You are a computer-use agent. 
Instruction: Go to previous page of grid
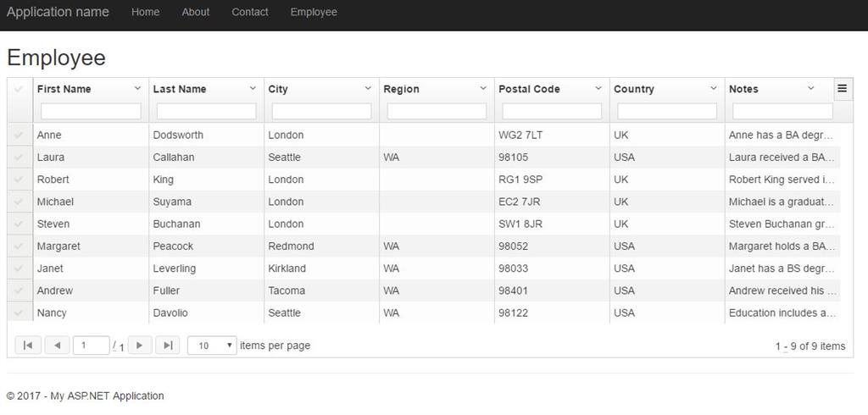point(57,346)
